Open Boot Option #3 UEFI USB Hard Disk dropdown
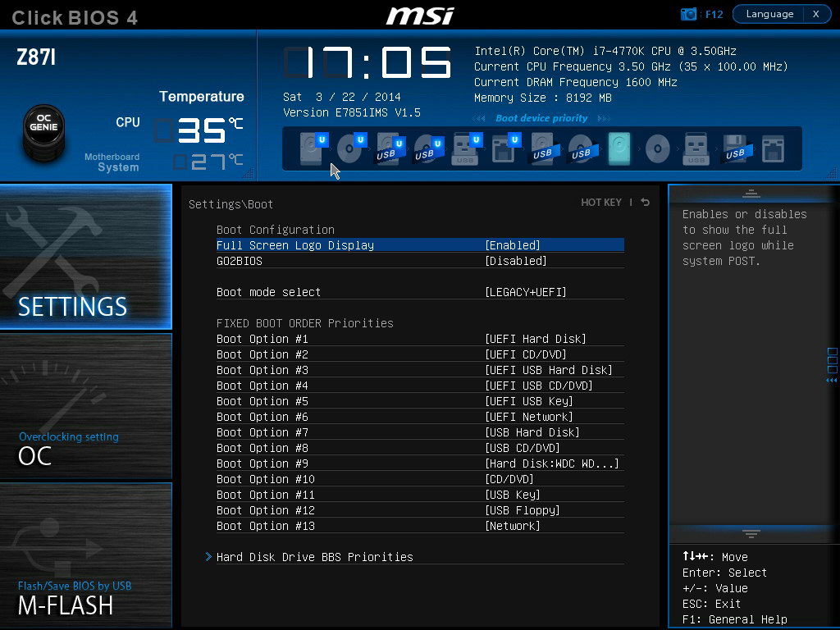This screenshot has width=840, height=630. coord(548,370)
